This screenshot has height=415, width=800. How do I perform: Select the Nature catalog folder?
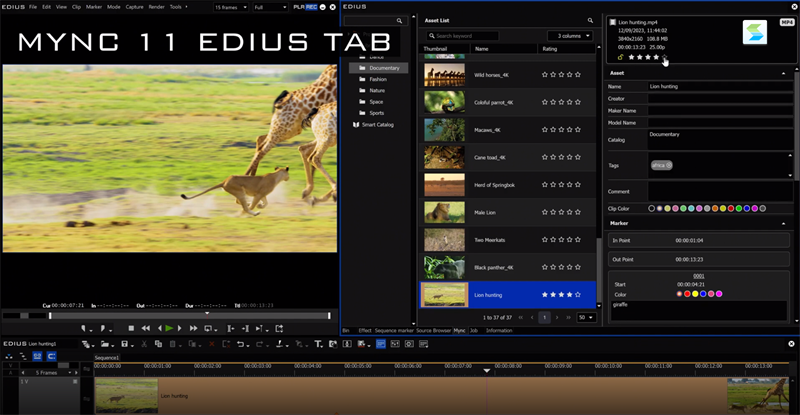[377, 90]
